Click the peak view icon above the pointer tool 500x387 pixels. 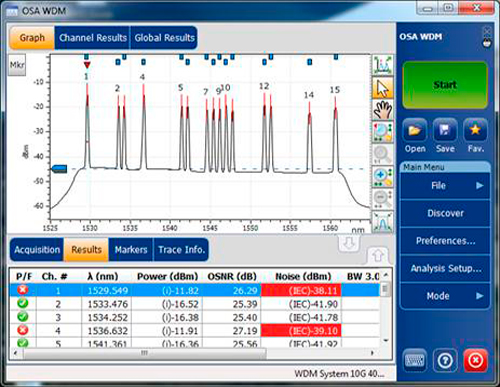click(x=383, y=65)
